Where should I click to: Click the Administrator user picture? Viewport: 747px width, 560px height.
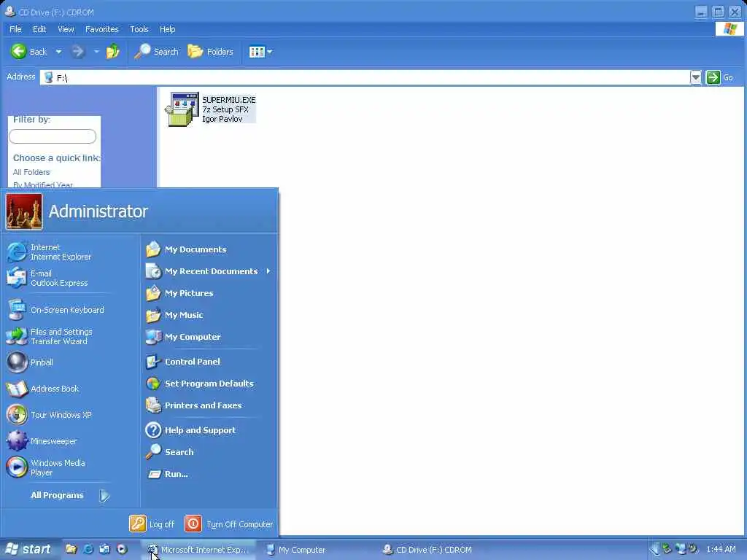tap(24, 211)
